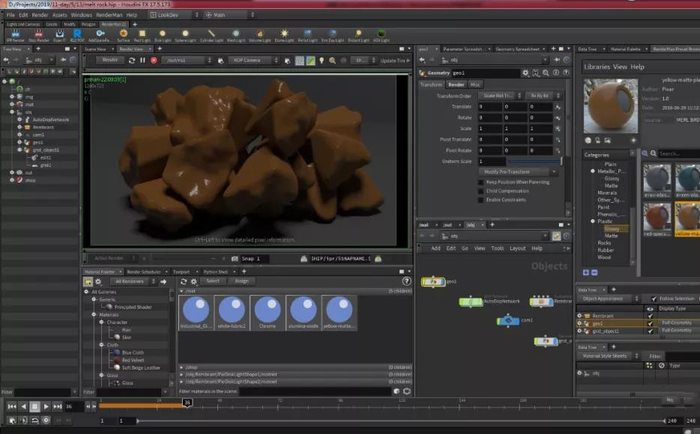Select Rubber in the Categories list
The image size is (700, 434).
tap(605, 250)
